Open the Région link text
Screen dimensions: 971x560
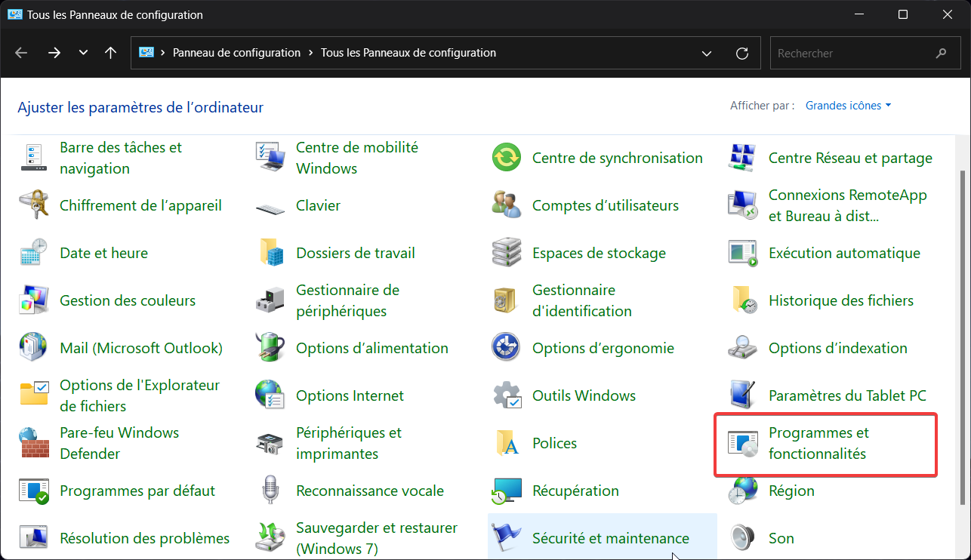point(791,491)
